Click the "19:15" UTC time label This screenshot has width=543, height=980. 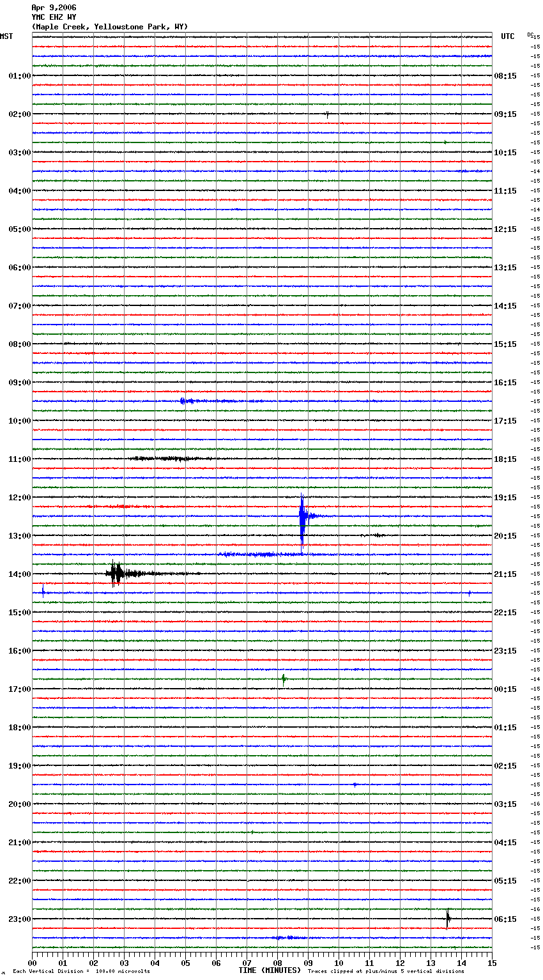tap(505, 498)
